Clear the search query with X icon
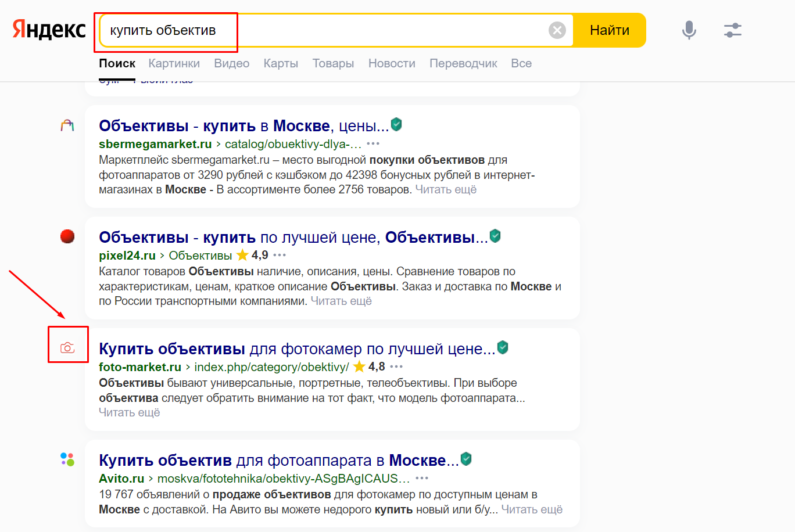The image size is (795, 532). (x=557, y=30)
